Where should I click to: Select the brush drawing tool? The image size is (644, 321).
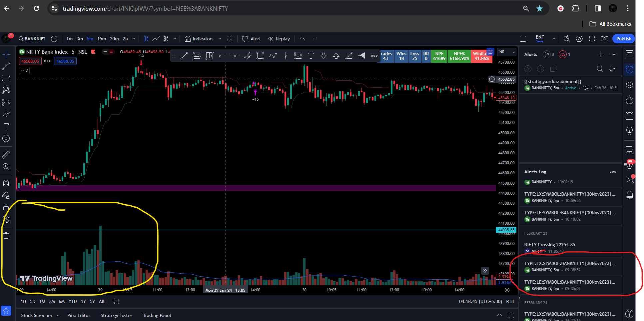pyautogui.click(x=6, y=114)
